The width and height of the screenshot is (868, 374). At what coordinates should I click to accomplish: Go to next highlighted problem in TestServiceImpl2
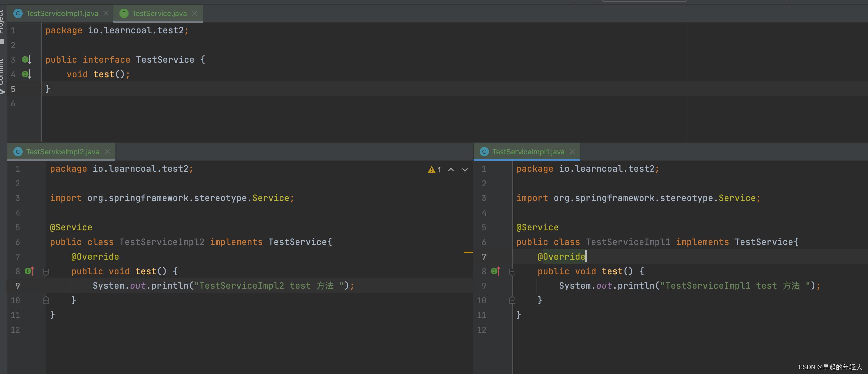465,170
